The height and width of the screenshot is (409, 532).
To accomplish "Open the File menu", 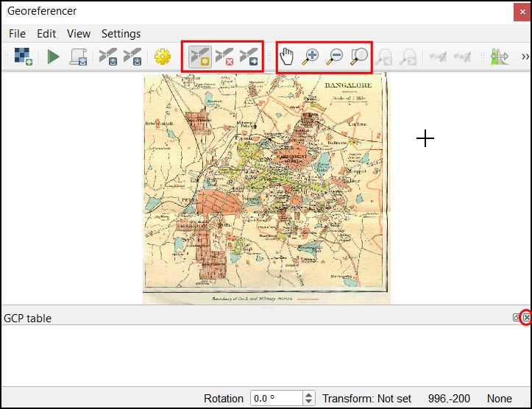I will pyautogui.click(x=17, y=34).
